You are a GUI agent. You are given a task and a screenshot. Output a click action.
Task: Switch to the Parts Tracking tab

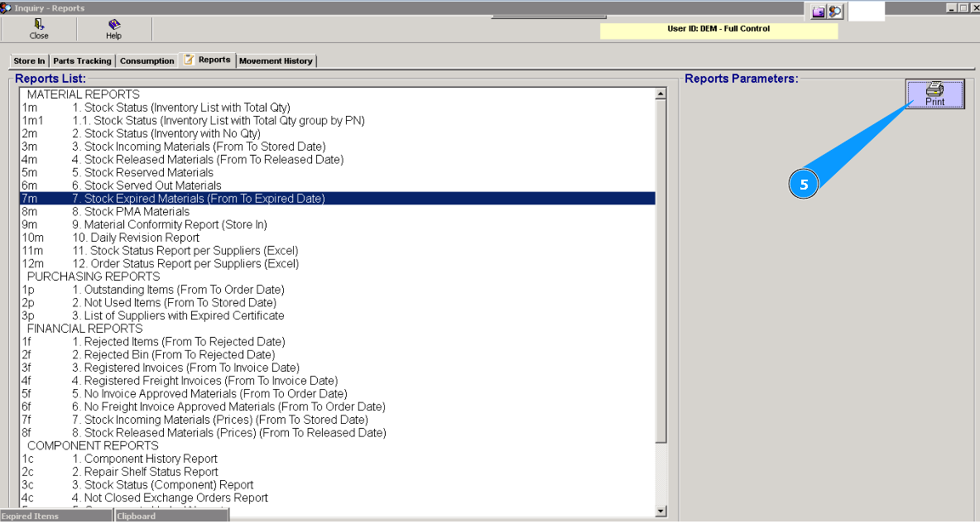(x=82, y=60)
